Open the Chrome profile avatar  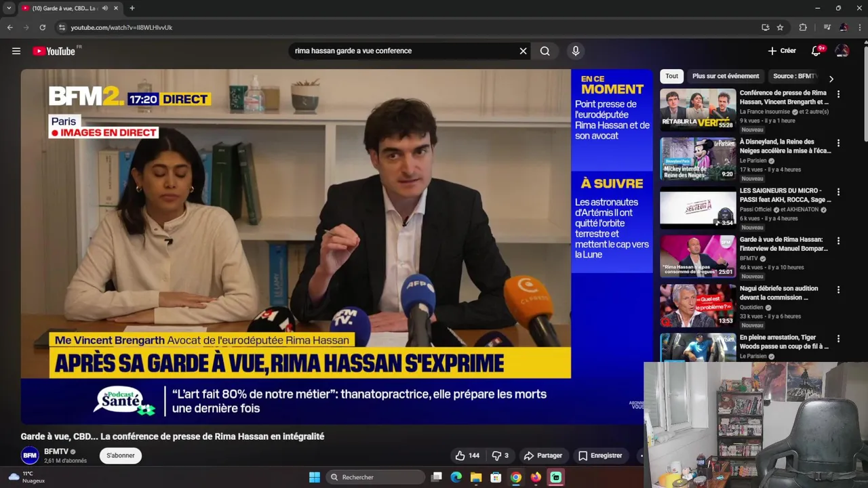(844, 28)
